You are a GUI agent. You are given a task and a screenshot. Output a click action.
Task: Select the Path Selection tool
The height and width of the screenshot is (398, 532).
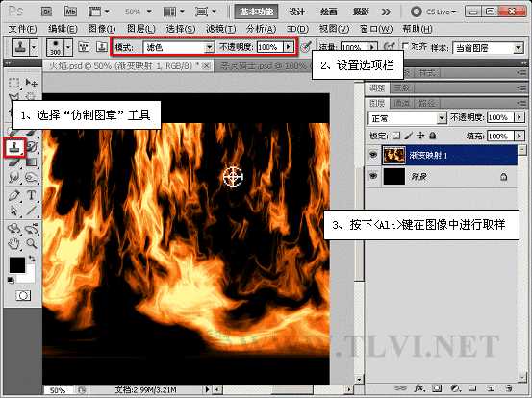pos(13,211)
